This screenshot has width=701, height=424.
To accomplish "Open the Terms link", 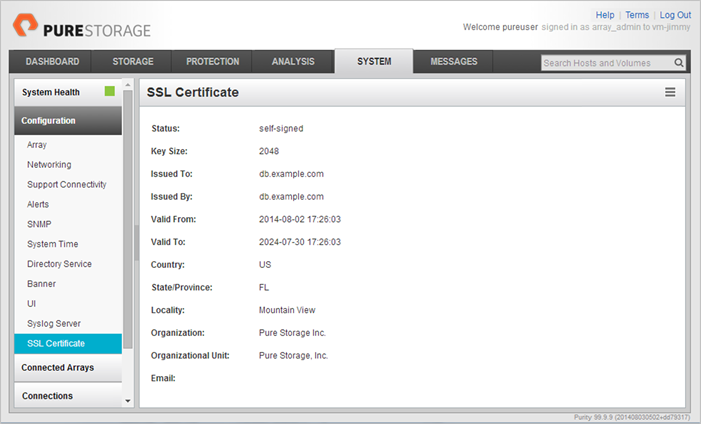I will [x=637, y=15].
